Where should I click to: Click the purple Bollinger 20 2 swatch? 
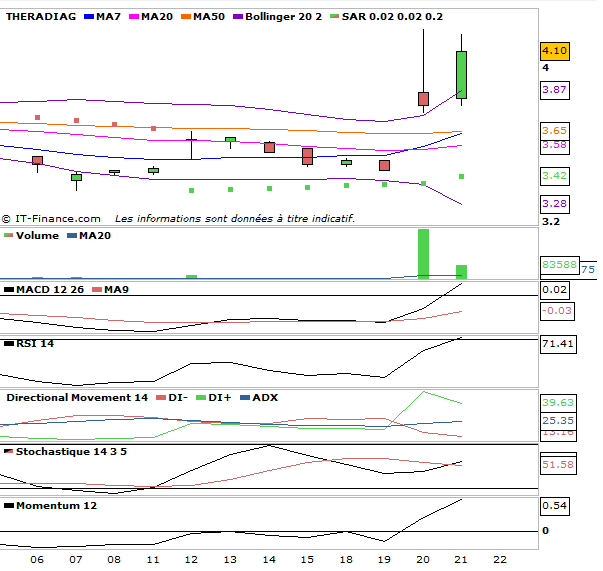(x=238, y=17)
